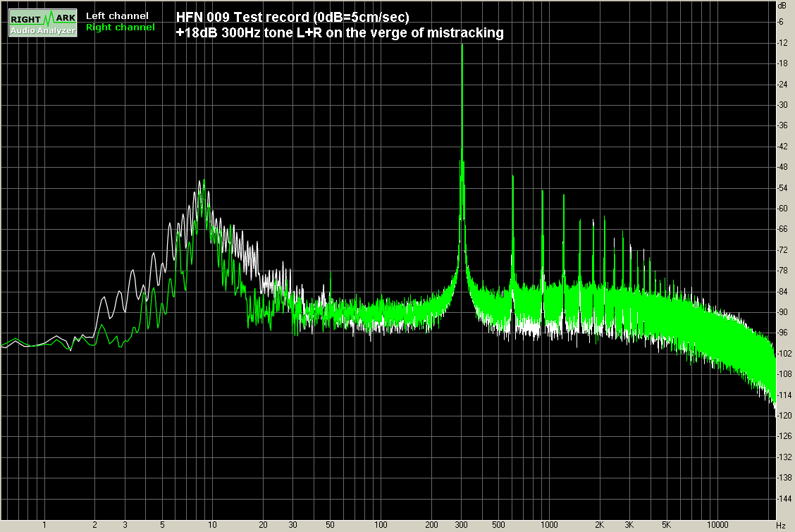The width and height of the screenshot is (795, 532).
Task: Click the "-114" dB axis value
Action: (784, 395)
